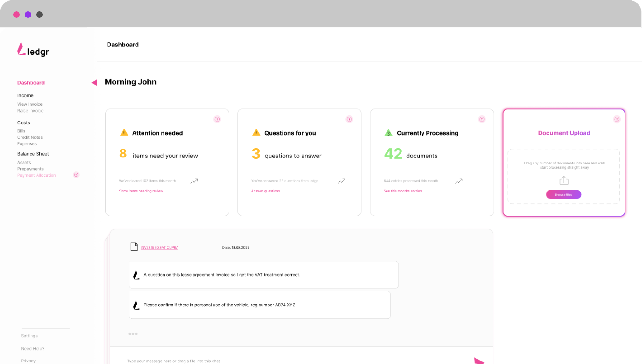Click the trend graph icon on Attention needed card
Screen dimensions: 642x364
point(194,181)
